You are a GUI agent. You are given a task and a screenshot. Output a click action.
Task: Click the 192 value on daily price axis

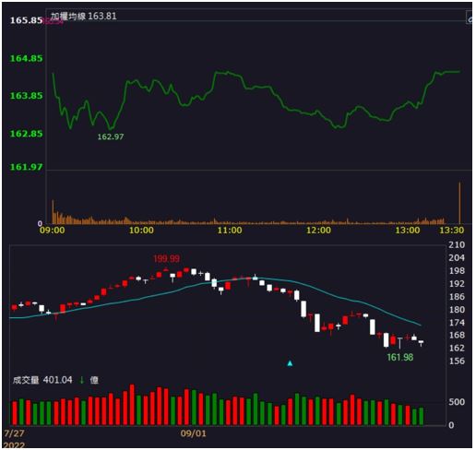pos(457,284)
